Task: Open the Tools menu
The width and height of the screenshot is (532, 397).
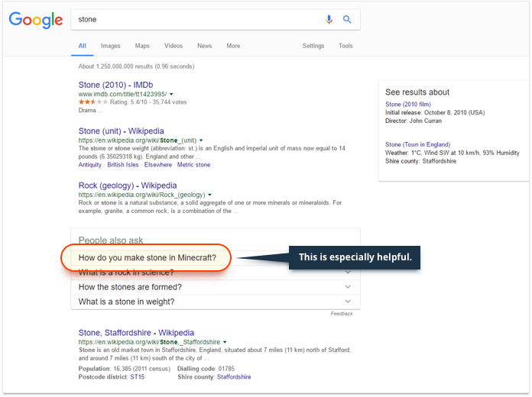Action: click(x=345, y=46)
